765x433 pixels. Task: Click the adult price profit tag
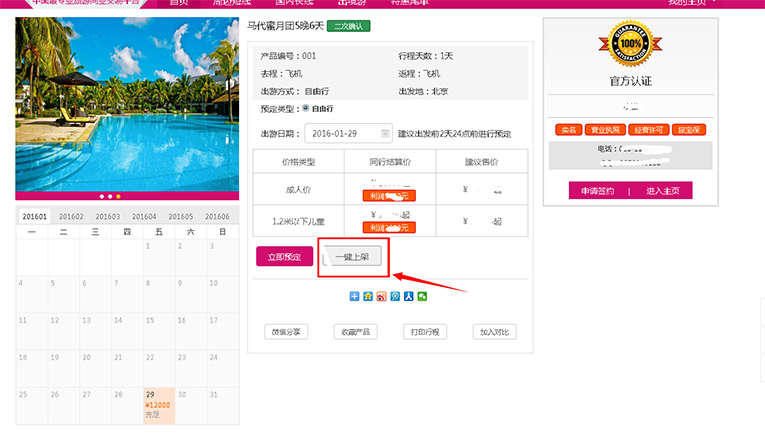389,196
